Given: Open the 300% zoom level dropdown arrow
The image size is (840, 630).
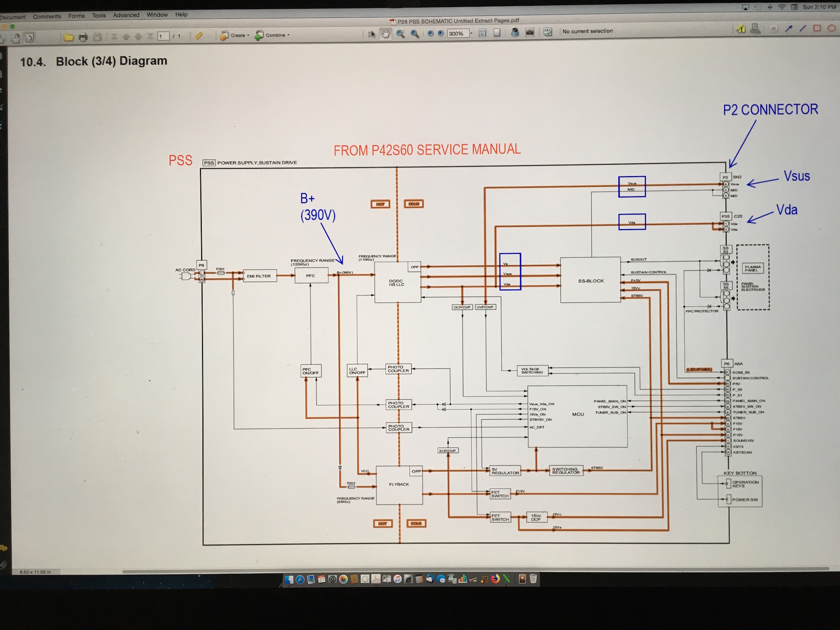Looking at the screenshot, I should tap(471, 33).
